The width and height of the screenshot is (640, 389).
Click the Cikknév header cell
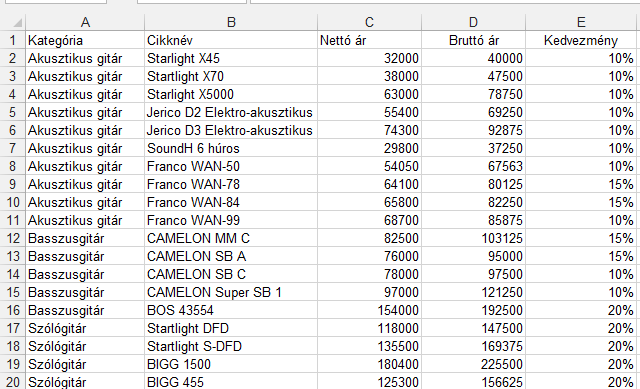coord(231,40)
